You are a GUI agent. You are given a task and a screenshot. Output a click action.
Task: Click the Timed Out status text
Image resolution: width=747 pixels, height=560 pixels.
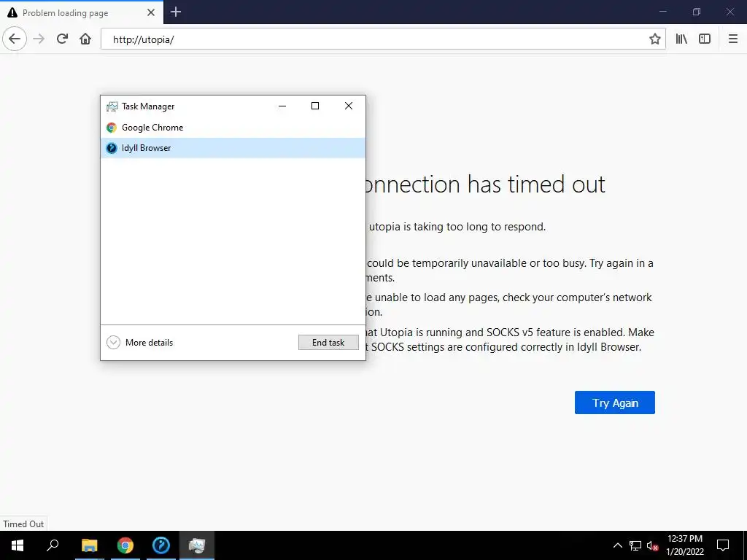coord(23,524)
